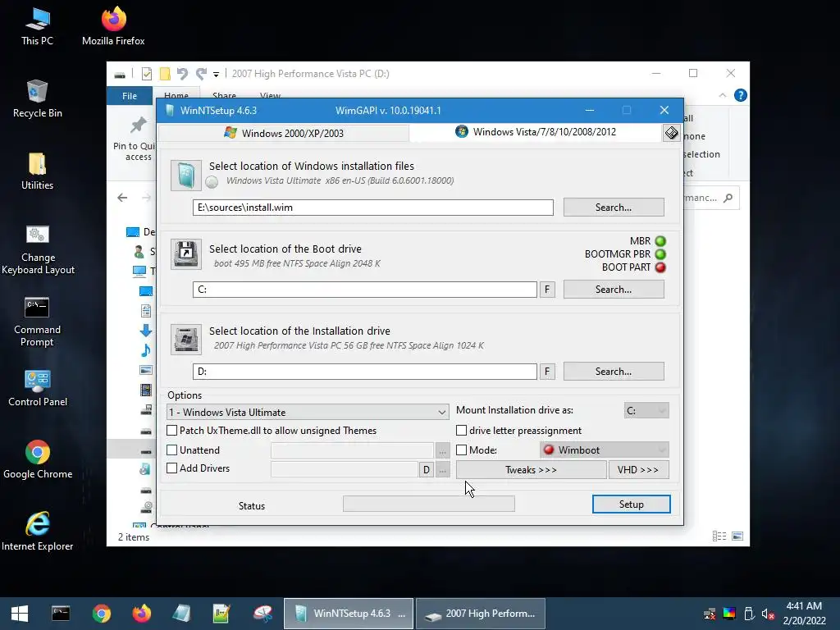Click the Boot drive C: field
The width and height of the screenshot is (840, 630).
click(365, 290)
